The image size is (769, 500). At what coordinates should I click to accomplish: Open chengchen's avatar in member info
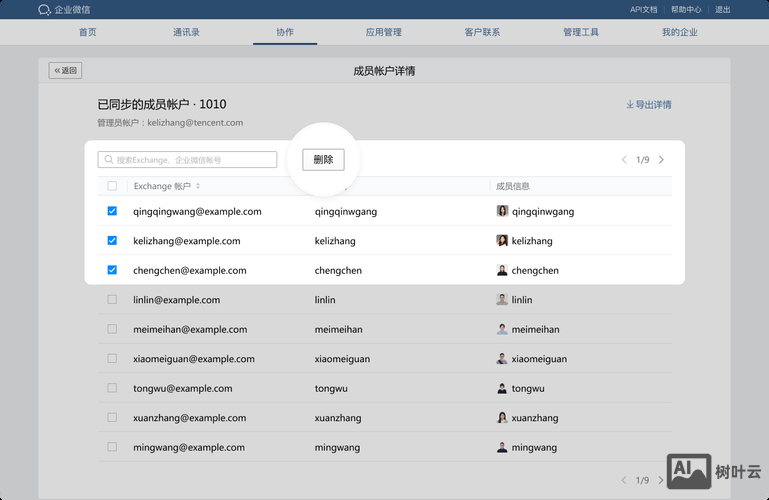(502, 270)
